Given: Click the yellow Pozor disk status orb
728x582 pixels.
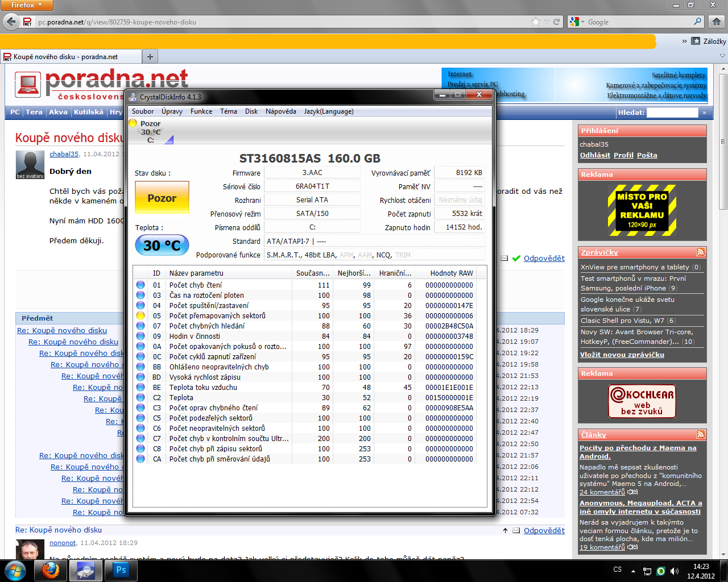Looking at the screenshot, I should tap(133, 123).
